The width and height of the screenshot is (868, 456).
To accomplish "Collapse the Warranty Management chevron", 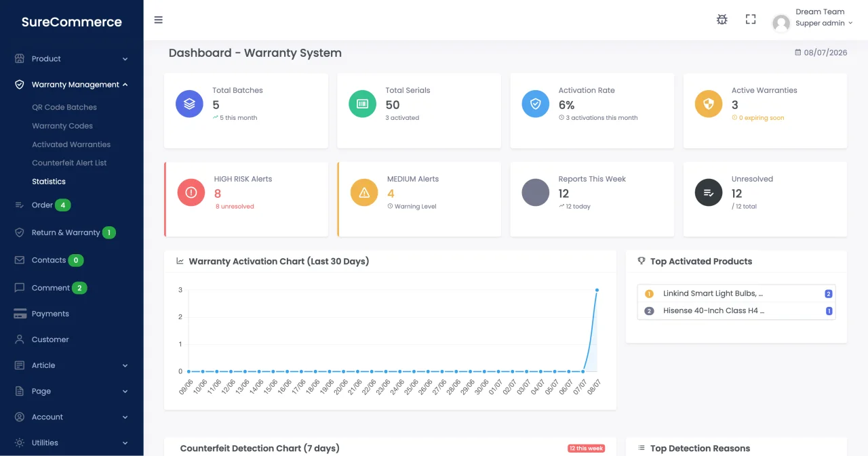I will [125, 85].
